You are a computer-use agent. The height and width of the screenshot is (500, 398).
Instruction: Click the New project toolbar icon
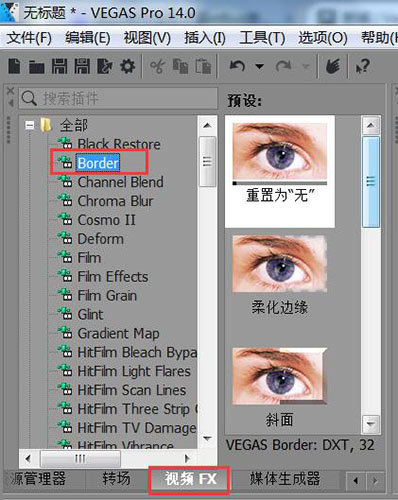14,66
